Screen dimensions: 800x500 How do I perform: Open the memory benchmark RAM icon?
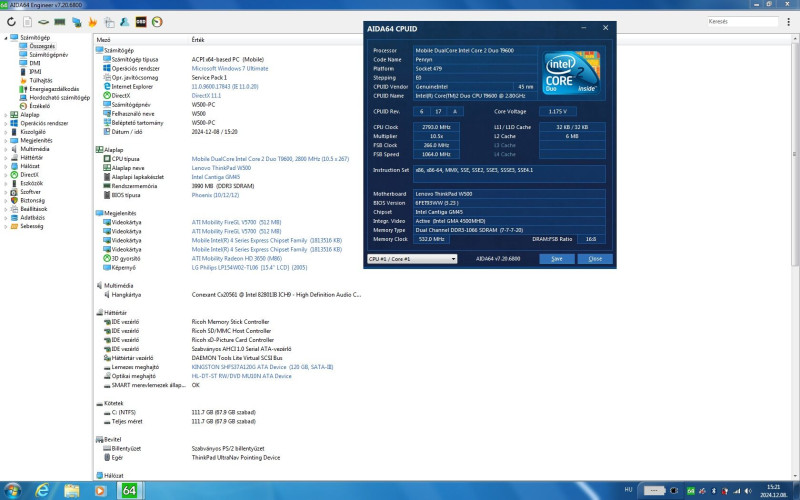coord(60,22)
